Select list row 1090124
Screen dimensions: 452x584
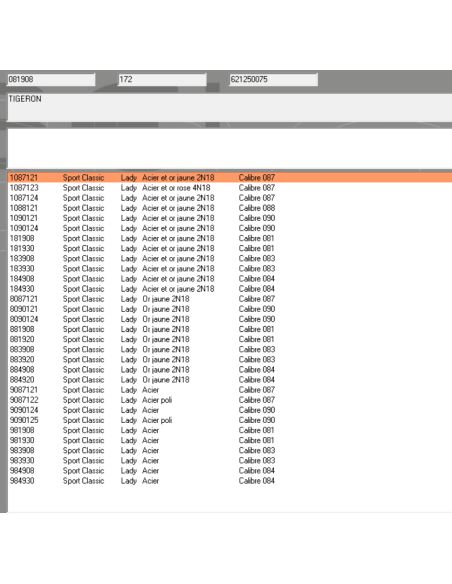[x=230, y=228]
